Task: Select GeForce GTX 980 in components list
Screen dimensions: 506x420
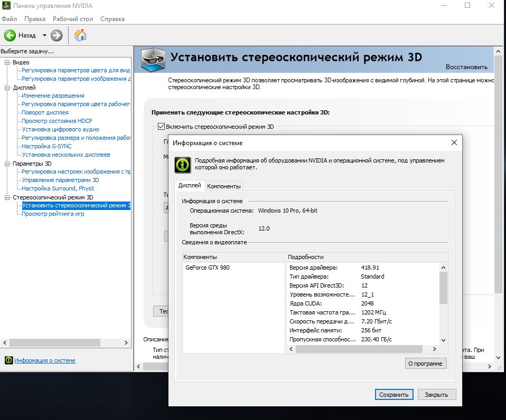Action: pyautogui.click(x=208, y=268)
